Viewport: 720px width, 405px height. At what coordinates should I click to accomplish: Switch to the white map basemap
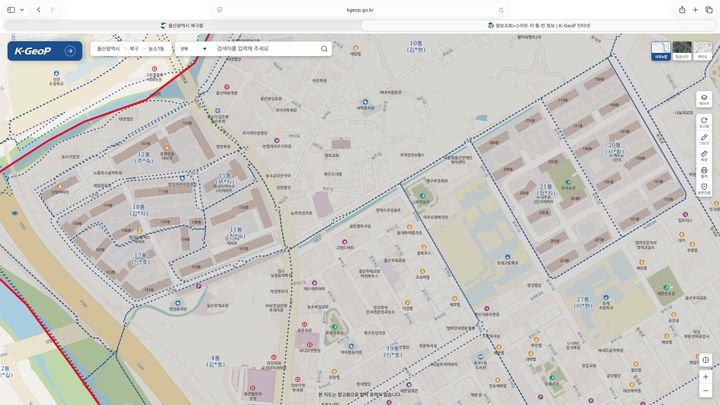coord(703,51)
